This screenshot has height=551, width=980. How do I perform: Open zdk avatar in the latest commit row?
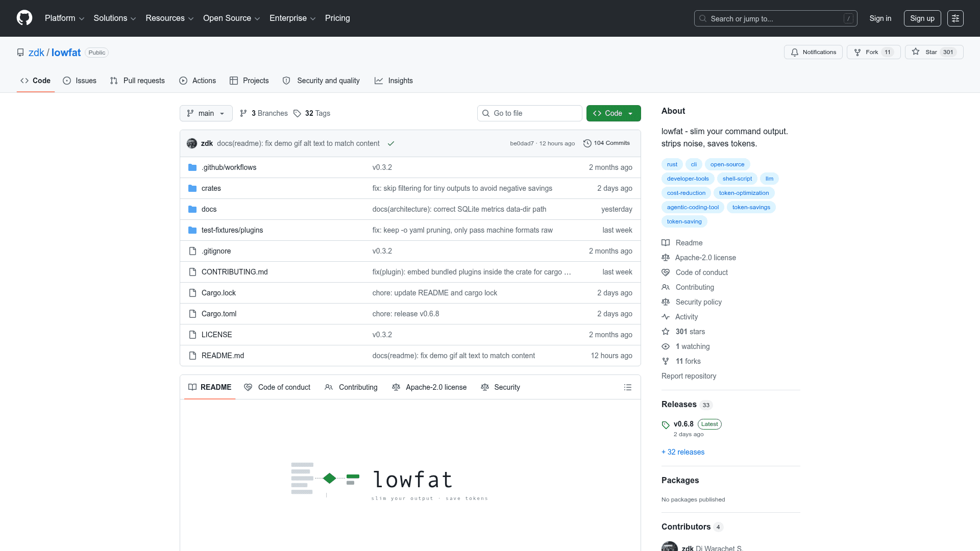click(x=192, y=143)
